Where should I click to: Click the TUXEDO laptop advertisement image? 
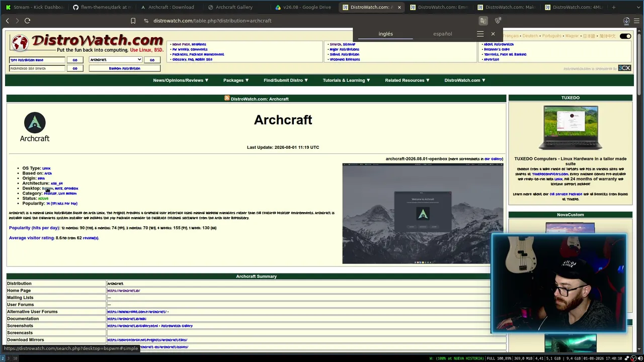570,128
